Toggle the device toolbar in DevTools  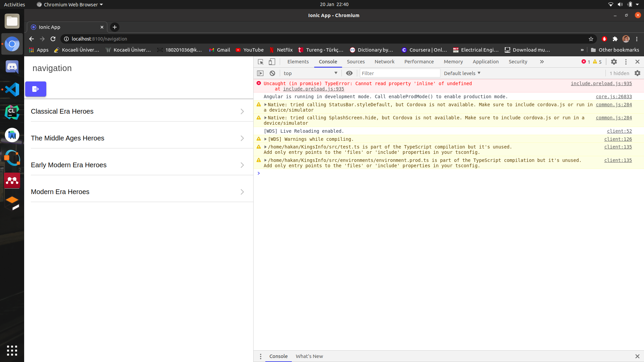[x=272, y=62]
